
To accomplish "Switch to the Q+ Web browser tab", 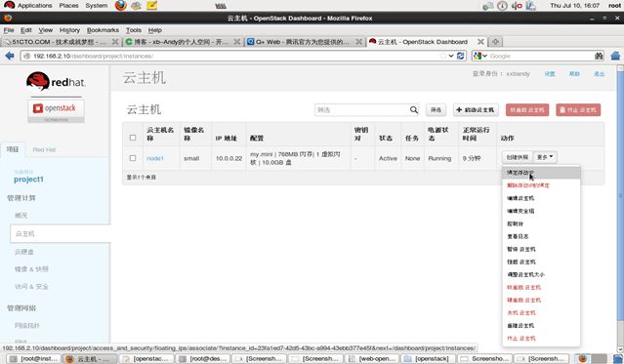I will click(304, 42).
